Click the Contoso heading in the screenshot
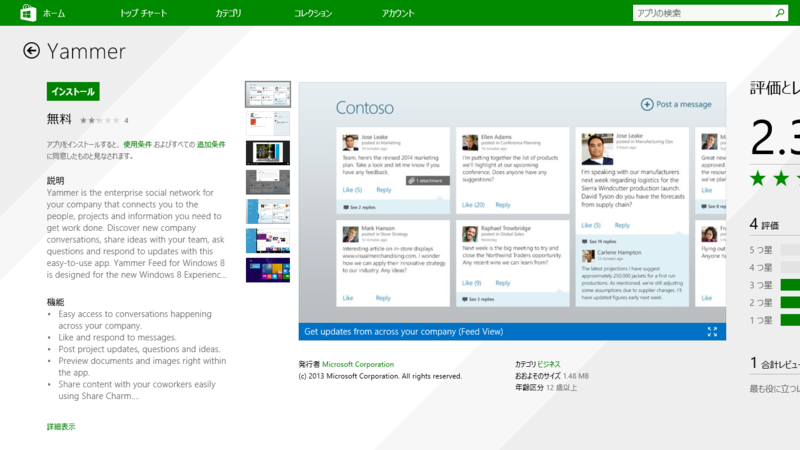800x450 pixels. 364,108
